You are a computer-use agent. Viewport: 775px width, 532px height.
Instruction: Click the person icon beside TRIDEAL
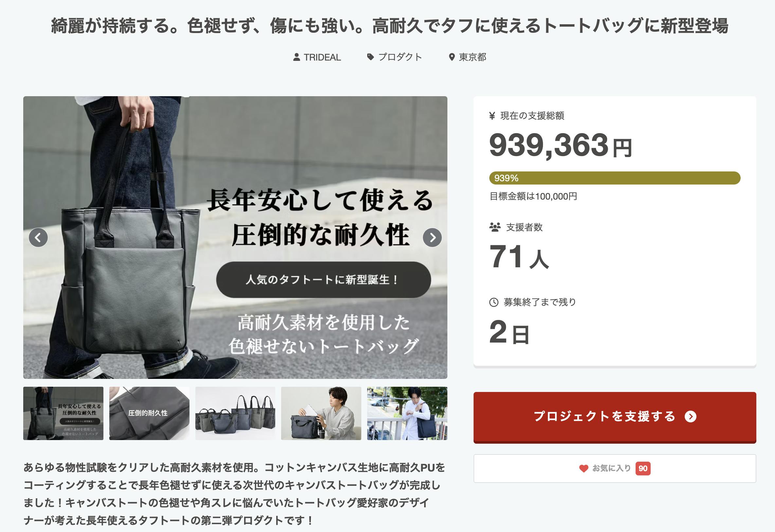click(296, 57)
